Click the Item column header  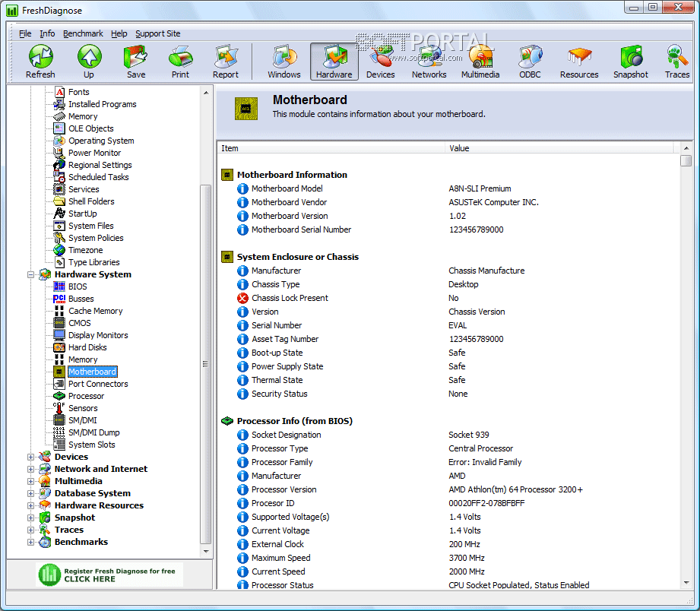coord(331,148)
